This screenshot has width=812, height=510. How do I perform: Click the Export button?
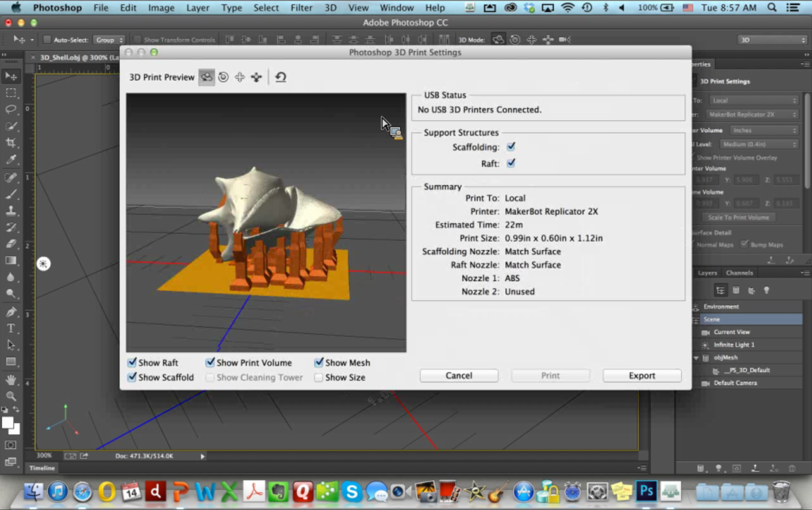tap(641, 376)
